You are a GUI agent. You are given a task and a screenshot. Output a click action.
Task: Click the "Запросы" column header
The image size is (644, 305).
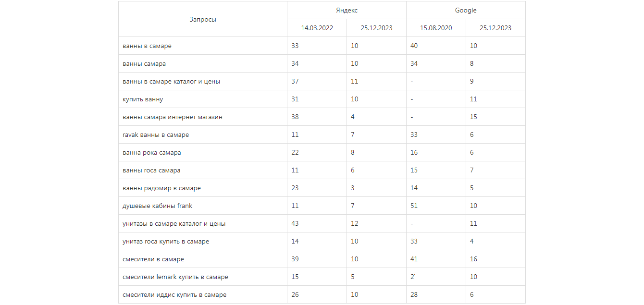[x=202, y=19]
